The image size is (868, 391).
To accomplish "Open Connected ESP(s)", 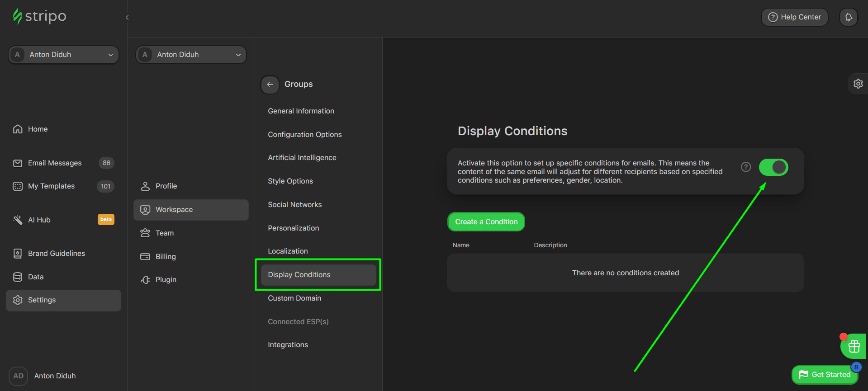I will (x=298, y=322).
